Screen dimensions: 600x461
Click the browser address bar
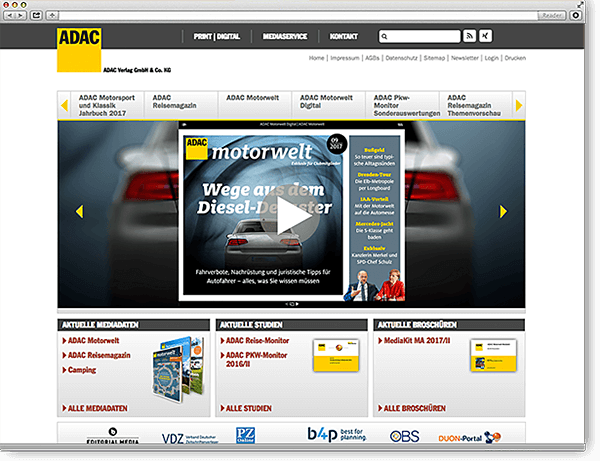tap(298, 15)
